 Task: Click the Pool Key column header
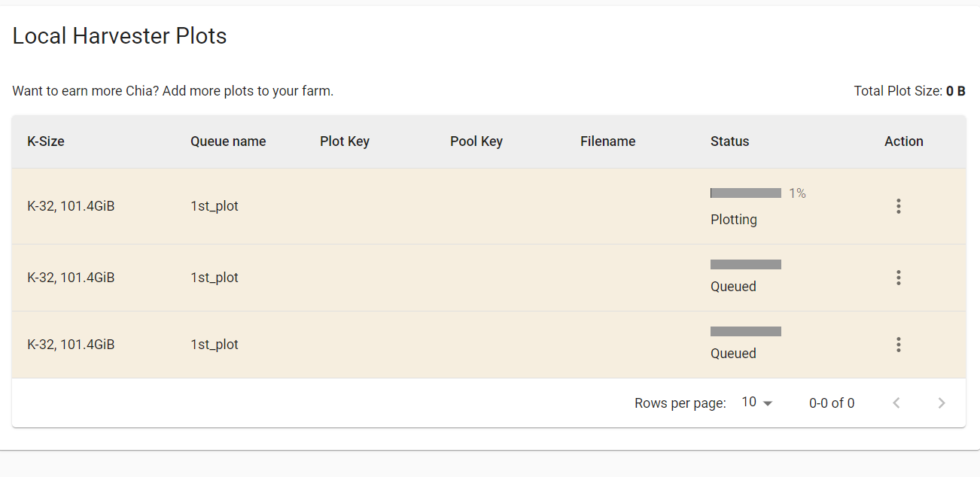click(x=476, y=141)
